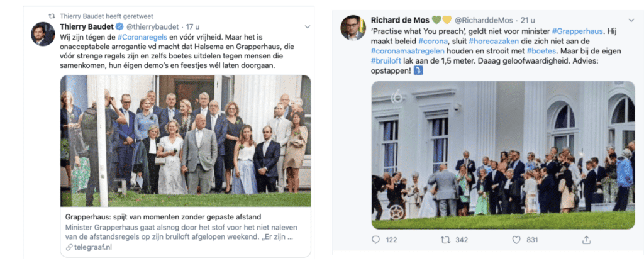Screen dimensions: 644x261
Task: Like the Richard de Mos tweet
Action: pos(516,240)
